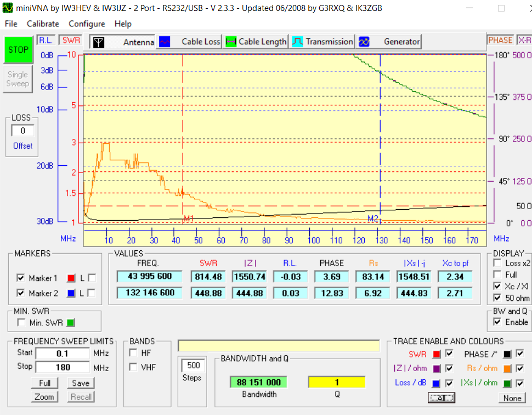Click the Stop frequency input field

[x=62, y=367]
